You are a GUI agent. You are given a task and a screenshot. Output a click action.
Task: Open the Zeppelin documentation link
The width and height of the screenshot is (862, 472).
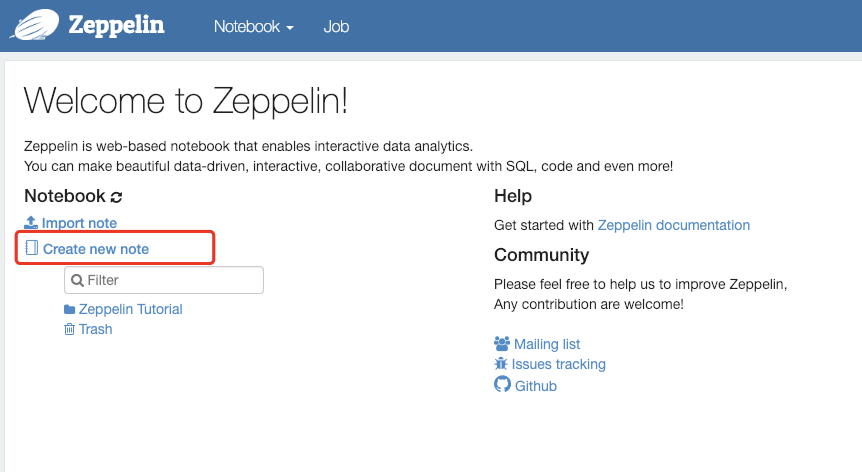[673, 225]
